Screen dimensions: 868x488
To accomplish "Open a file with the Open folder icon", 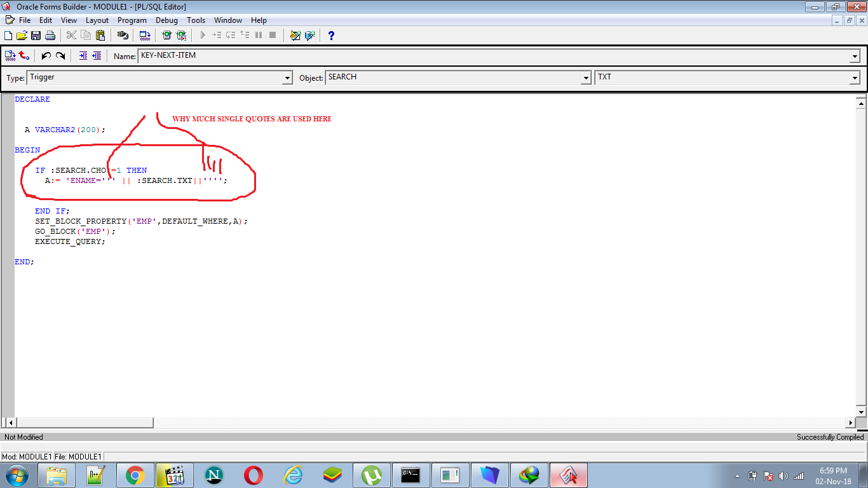I will pyautogui.click(x=22, y=36).
